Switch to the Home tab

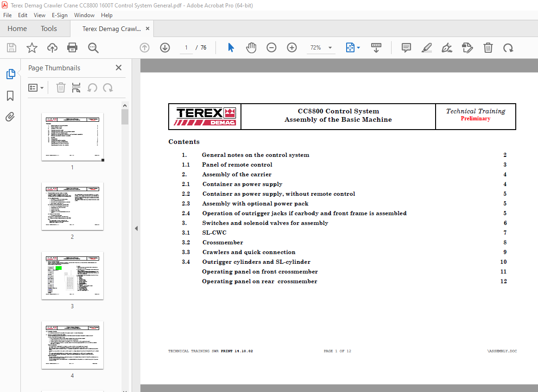coord(17,28)
